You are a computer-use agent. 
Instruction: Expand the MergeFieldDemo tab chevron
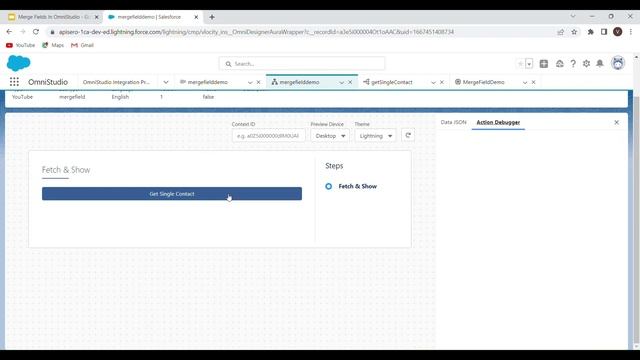525,82
